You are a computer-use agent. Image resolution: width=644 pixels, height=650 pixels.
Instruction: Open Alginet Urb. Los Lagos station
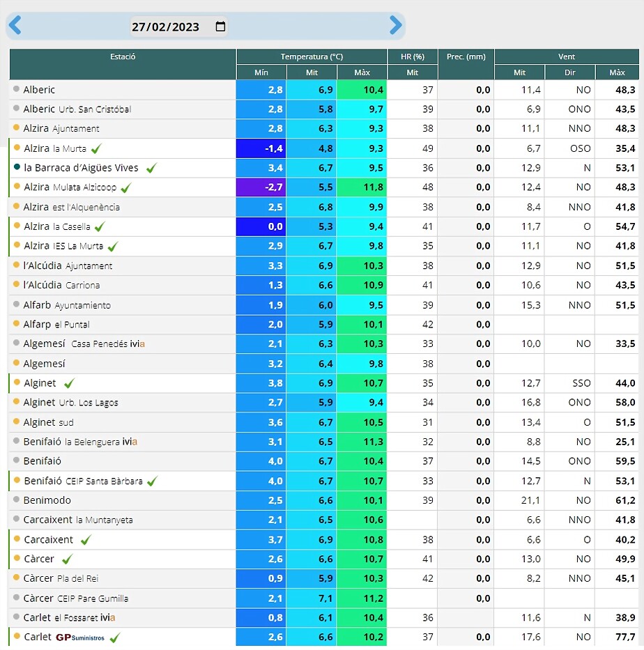pos(70,403)
